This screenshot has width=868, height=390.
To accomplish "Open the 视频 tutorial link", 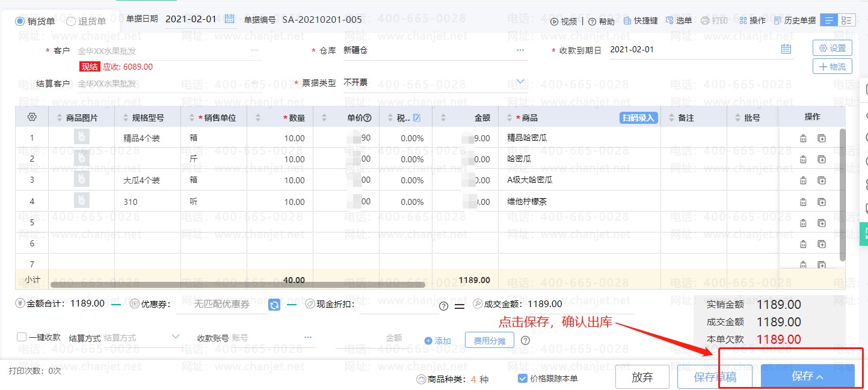I will (564, 21).
